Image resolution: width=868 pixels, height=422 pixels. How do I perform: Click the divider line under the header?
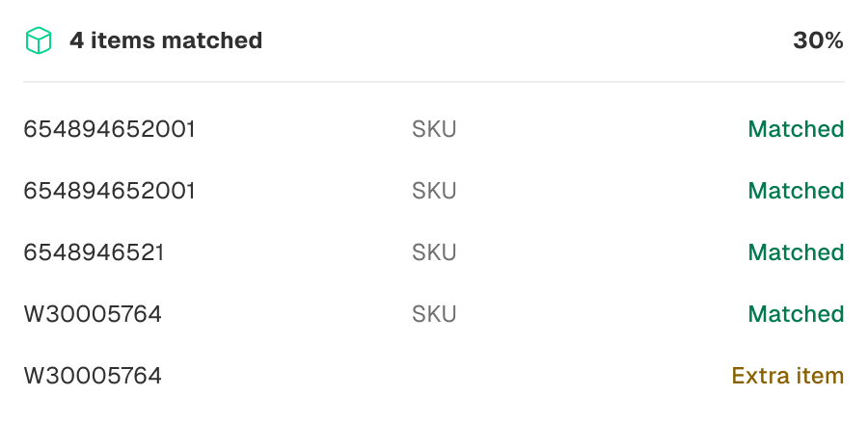pyautogui.click(x=434, y=82)
